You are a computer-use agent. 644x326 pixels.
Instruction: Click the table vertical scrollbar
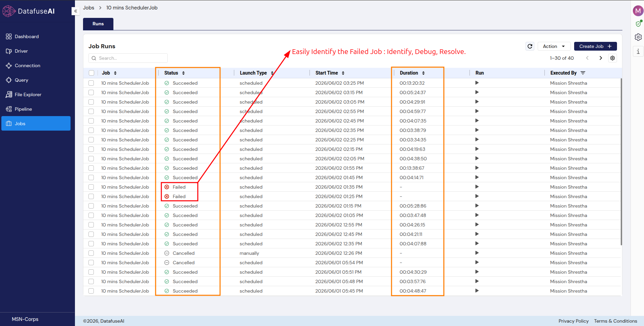pyautogui.click(x=621, y=162)
